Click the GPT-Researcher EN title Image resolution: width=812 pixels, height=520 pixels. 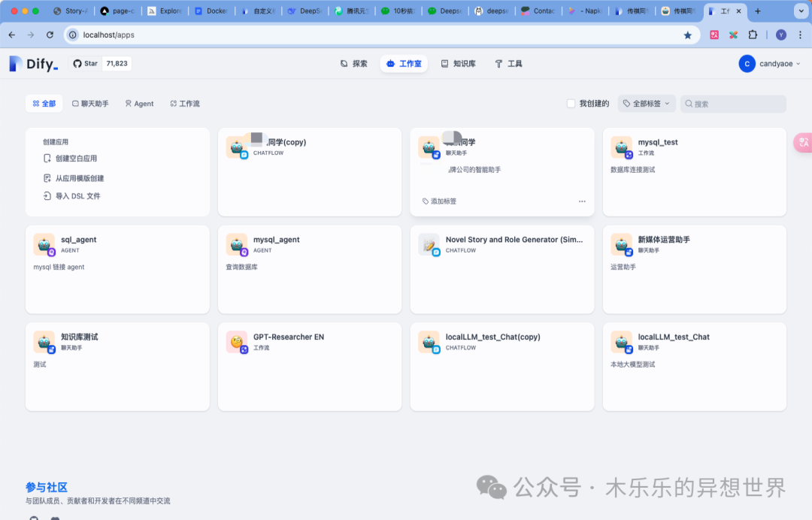(289, 337)
